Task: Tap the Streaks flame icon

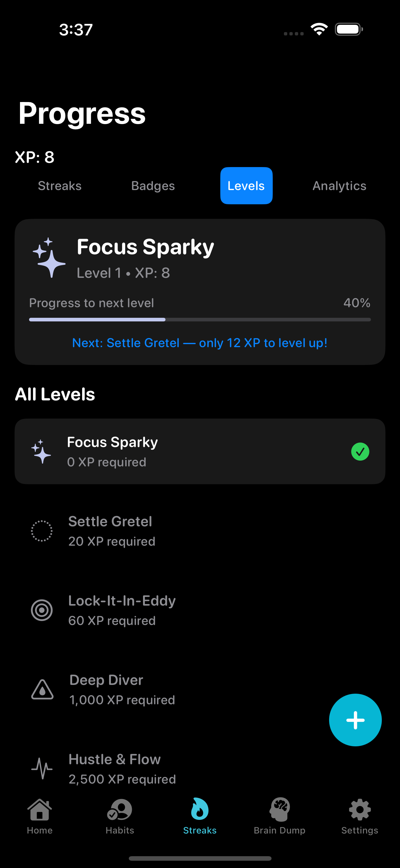Action: click(x=200, y=809)
